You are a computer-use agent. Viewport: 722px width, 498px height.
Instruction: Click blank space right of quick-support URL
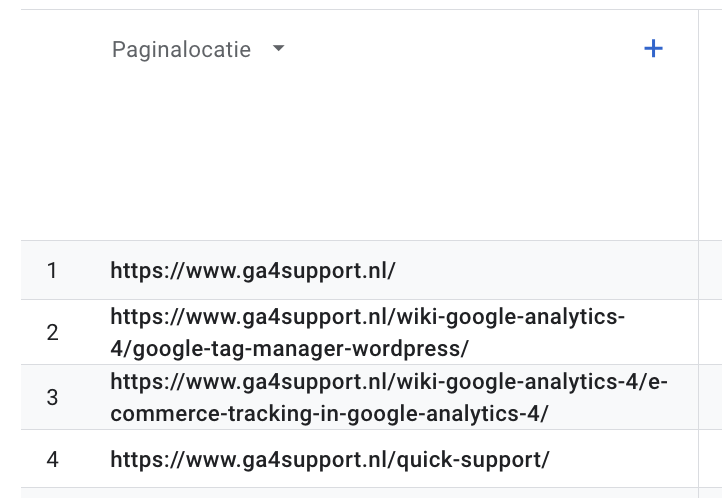(x=624, y=460)
